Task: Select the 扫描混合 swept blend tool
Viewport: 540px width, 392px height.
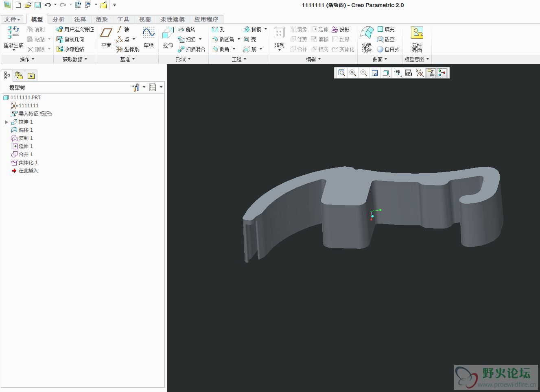Action: tap(192, 49)
